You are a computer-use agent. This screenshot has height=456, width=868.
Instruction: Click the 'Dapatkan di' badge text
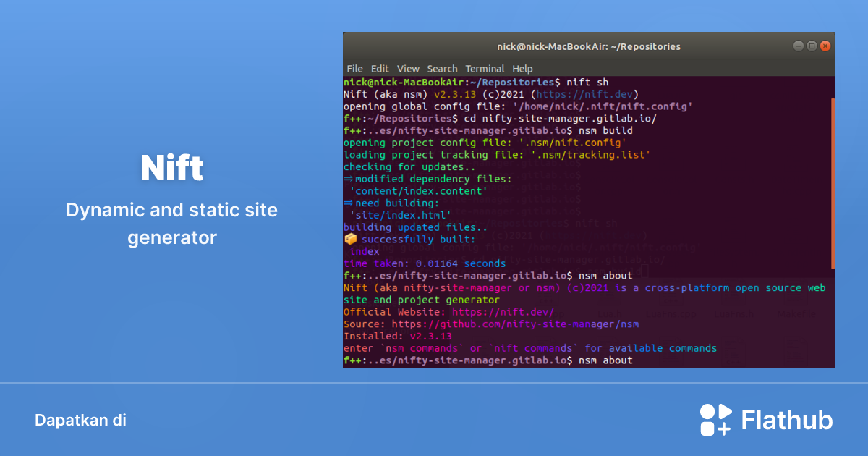[80, 420]
